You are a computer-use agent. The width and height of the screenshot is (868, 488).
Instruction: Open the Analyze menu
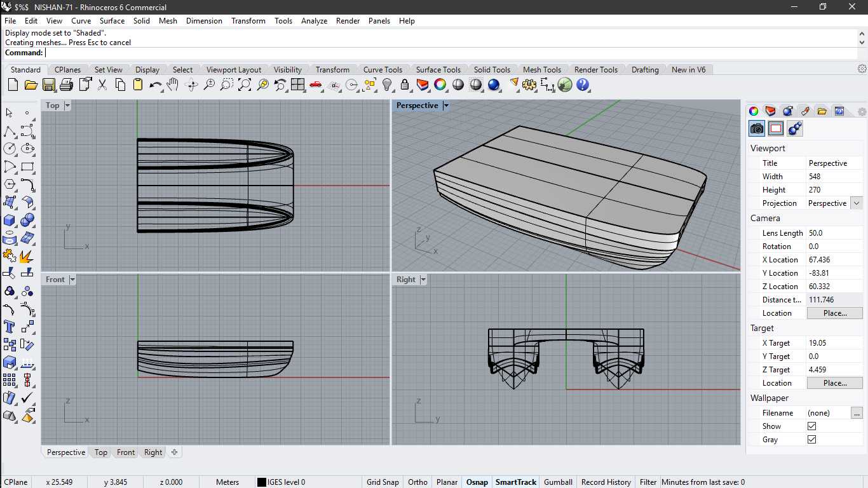pyautogui.click(x=314, y=21)
